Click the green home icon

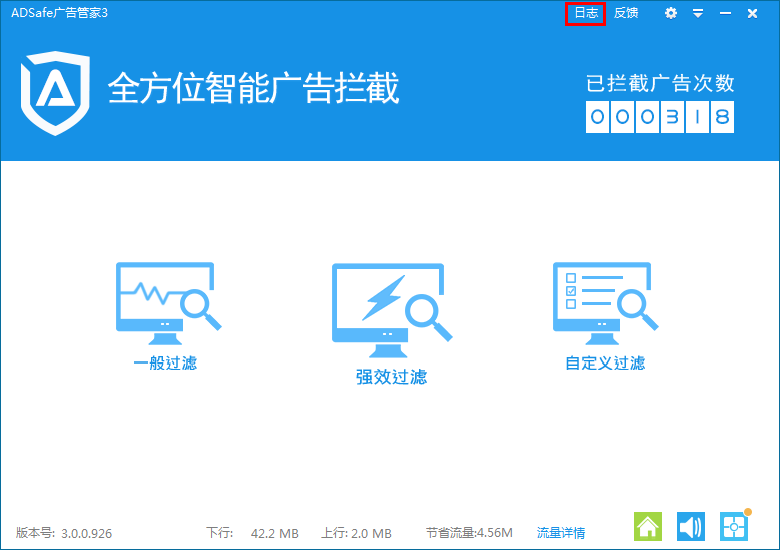pyautogui.click(x=648, y=527)
